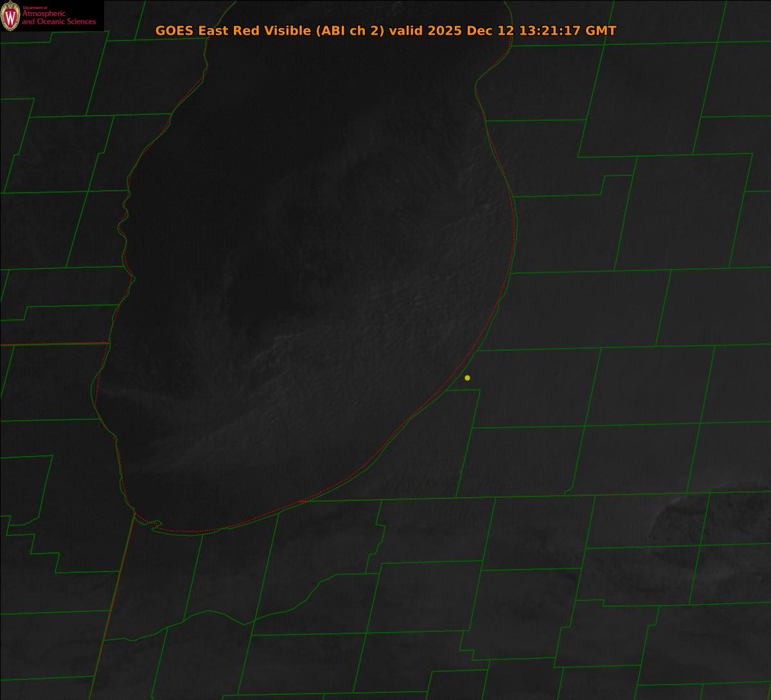This screenshot has height=700, width=771.
Task: Click the red dotted southern tip of lake shoreline
Action: click(x=193, y=531)
